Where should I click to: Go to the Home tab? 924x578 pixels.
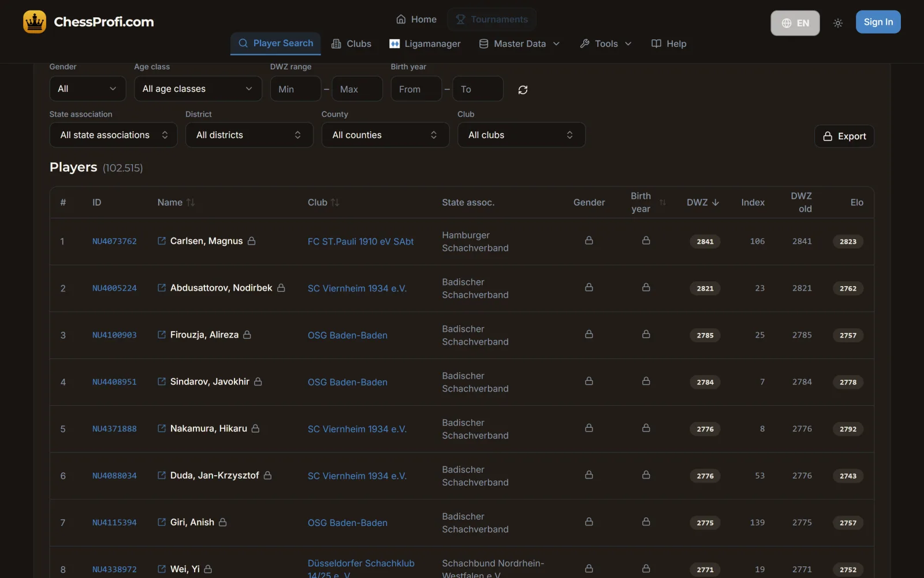click(416, 20)
